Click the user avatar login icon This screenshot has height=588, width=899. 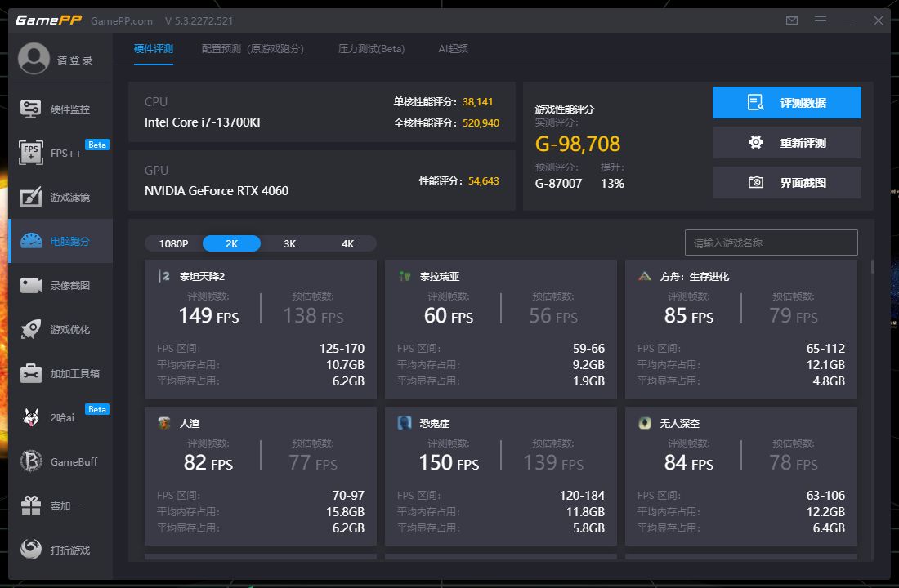click(x=34, y=59)
